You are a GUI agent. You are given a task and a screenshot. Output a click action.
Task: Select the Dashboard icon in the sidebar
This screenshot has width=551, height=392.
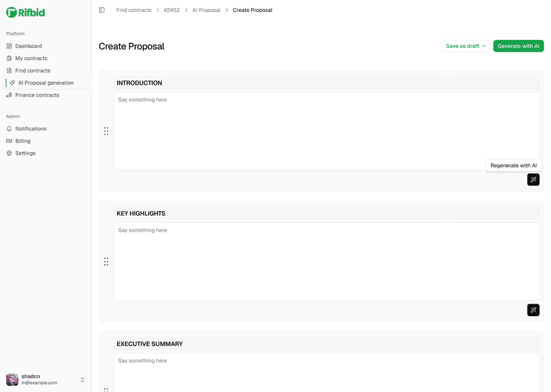[x=9, y=45]
